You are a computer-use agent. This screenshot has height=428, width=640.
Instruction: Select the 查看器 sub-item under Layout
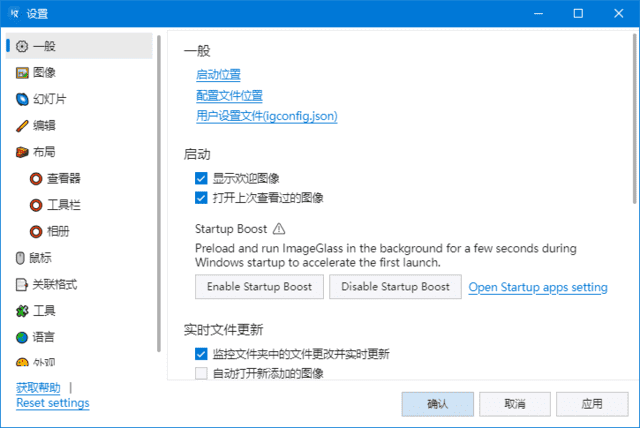pyautogui.click(x=56, y=178)
